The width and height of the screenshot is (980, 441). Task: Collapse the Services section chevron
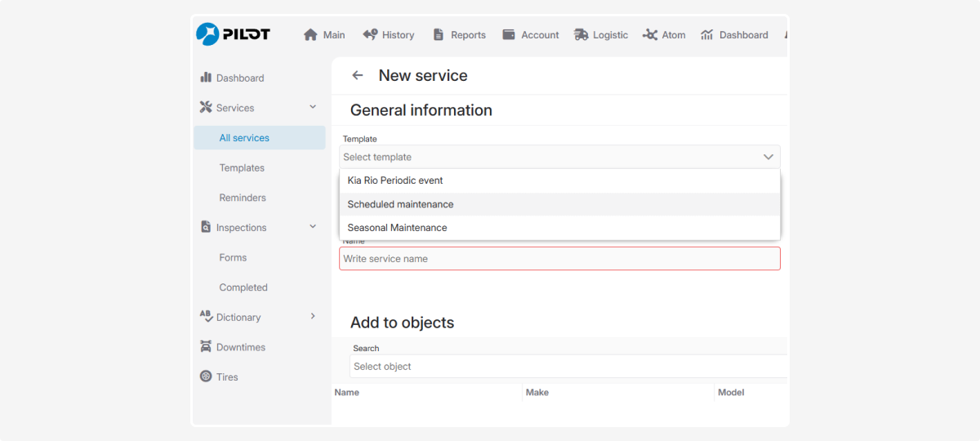313,107
